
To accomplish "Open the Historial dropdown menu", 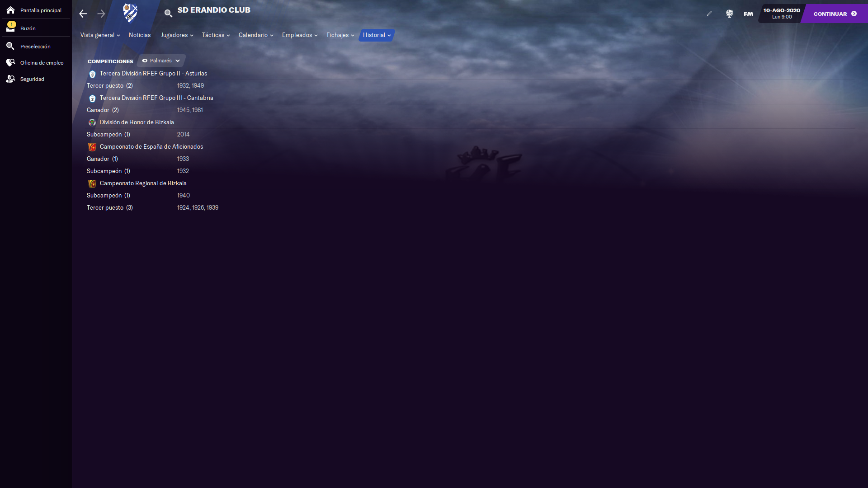I will (x=377, y=35).
